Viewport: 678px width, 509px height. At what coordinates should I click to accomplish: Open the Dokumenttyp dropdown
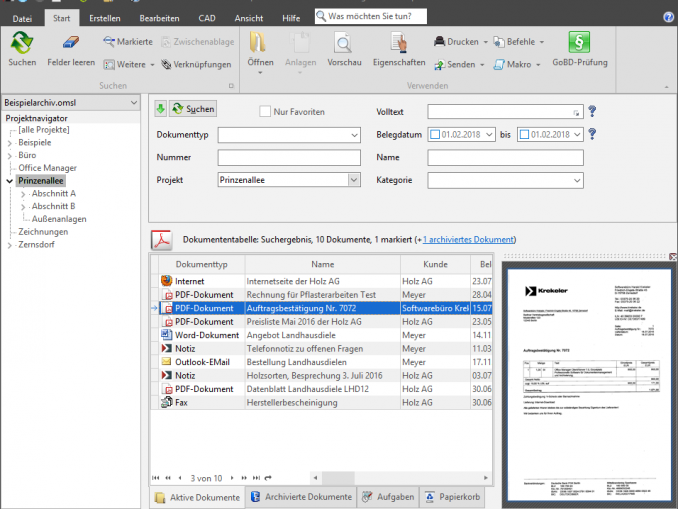point(354,135)
